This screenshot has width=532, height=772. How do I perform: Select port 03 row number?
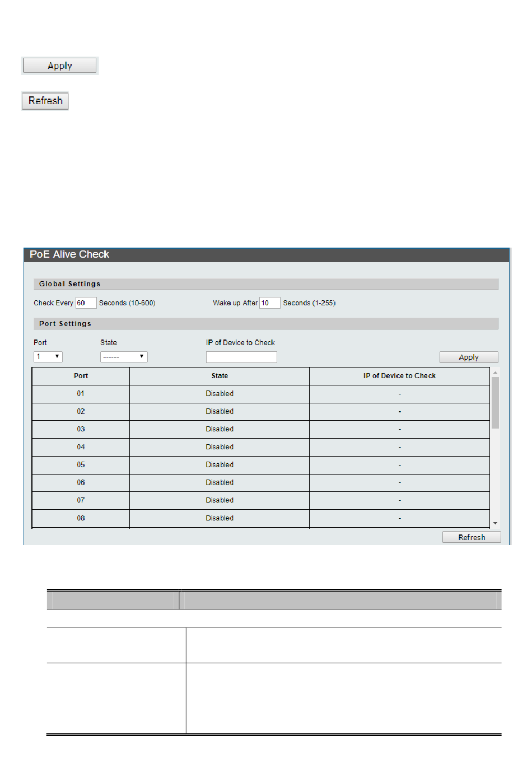tap(81, 429)
